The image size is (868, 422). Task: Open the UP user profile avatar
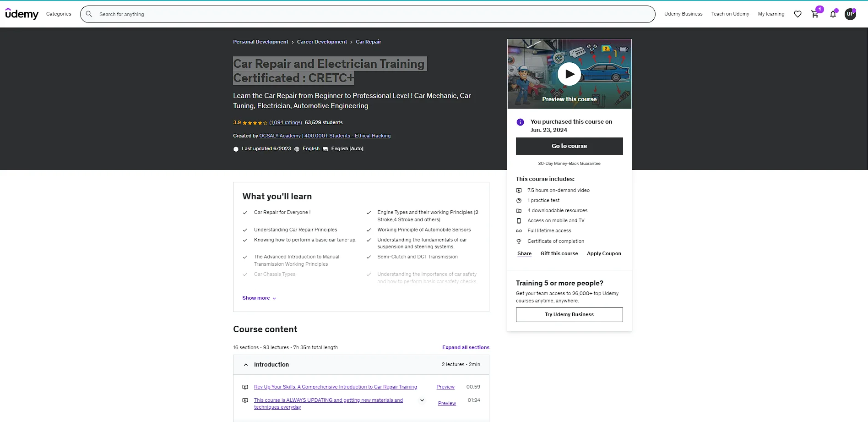tap(850, 14)
